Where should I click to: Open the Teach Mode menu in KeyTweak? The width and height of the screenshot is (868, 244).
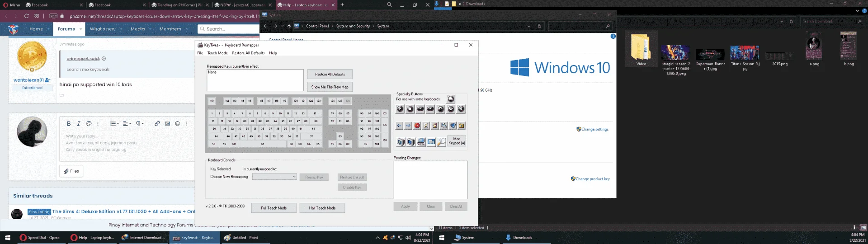point(217,53)
